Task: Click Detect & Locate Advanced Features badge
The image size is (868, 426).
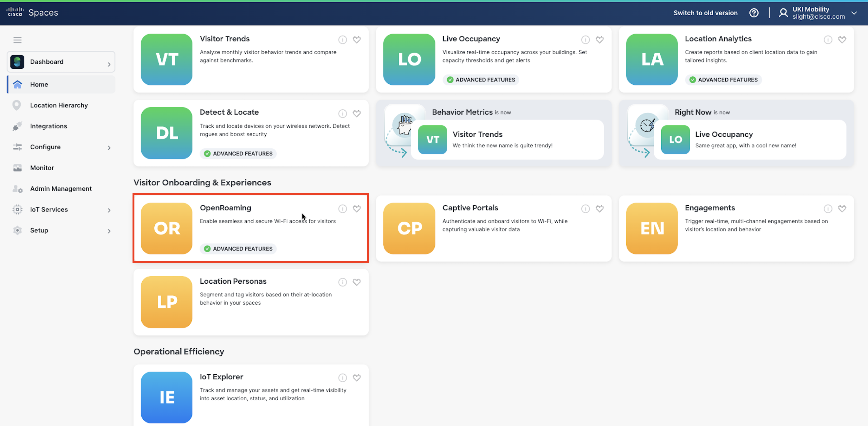Action: click(238, 154)
